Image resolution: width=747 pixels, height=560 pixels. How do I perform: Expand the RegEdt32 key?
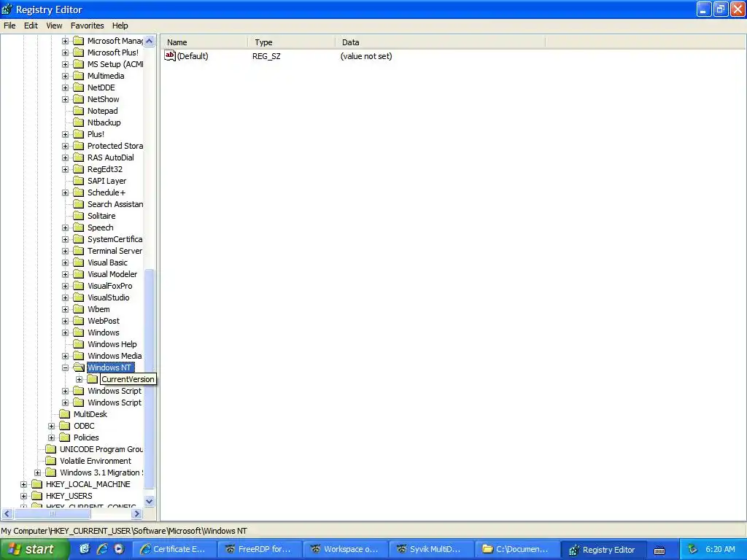click(65, 169)
